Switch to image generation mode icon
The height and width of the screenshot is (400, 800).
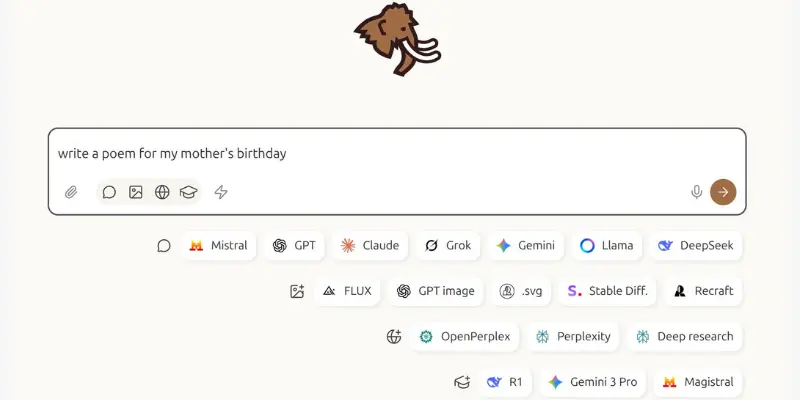pos(136,192)
